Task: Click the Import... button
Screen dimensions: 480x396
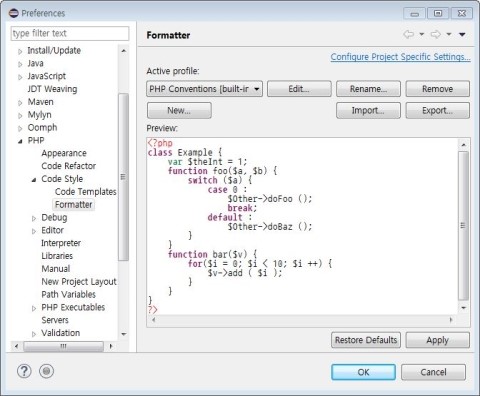Action: click(368, 110)
